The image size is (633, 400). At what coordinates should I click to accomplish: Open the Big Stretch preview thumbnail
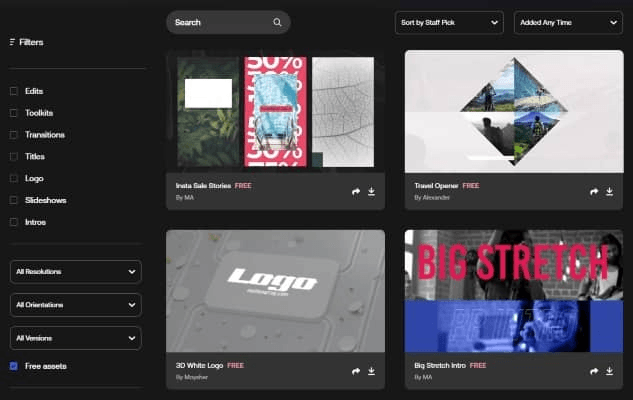pyautogui.click(x=514, y=291)
